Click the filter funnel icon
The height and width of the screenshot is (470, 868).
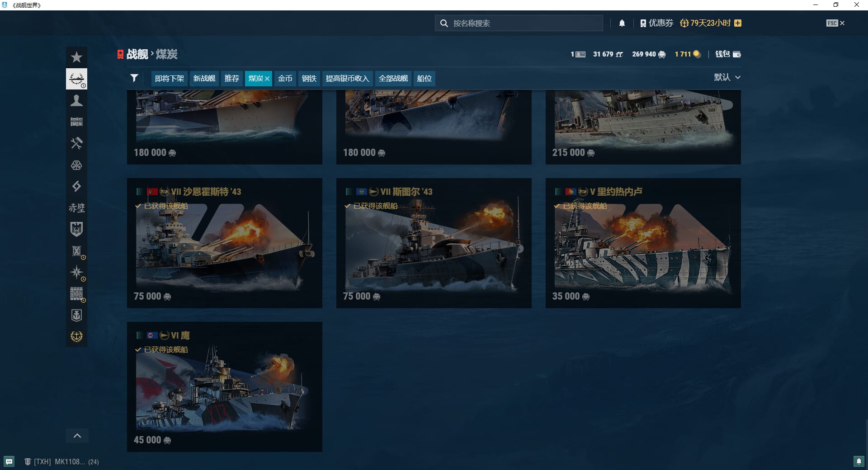coord(134,78)
